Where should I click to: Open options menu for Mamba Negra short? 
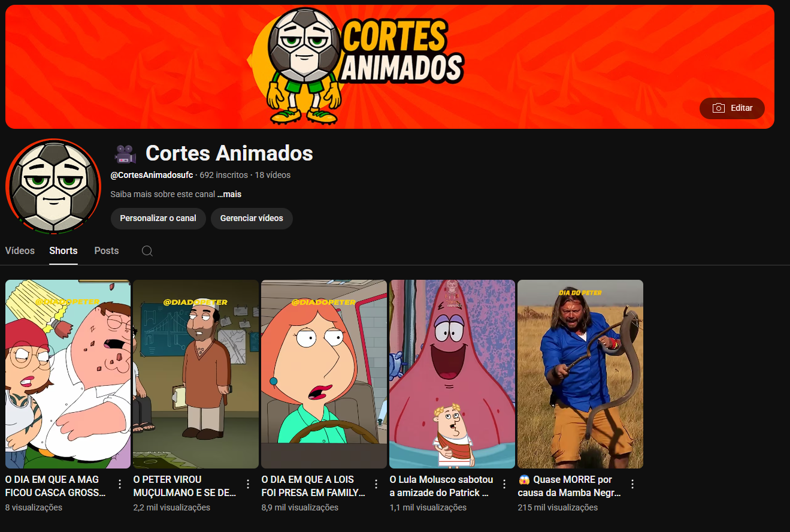(x=632, y=484)
